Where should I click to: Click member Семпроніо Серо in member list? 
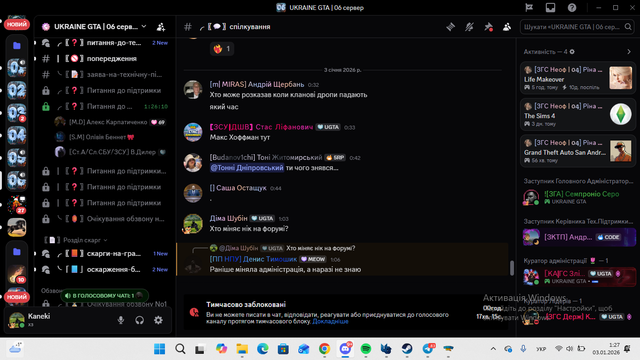point(578,197)
